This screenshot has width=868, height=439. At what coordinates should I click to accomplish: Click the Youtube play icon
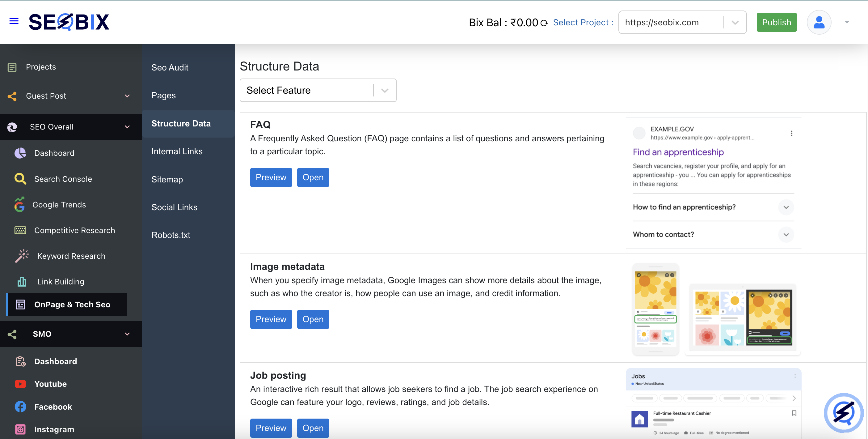point(20,384)
